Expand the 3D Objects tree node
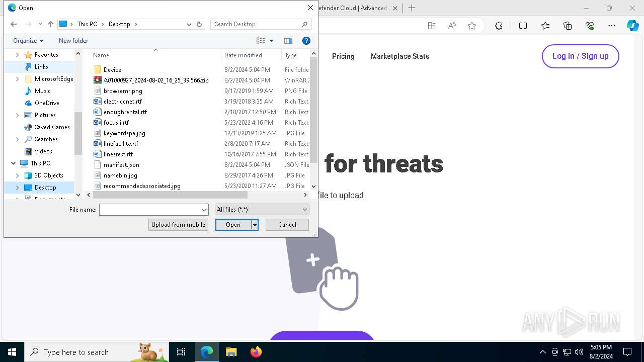Screen dimensions: 644x362 [18, 175]
